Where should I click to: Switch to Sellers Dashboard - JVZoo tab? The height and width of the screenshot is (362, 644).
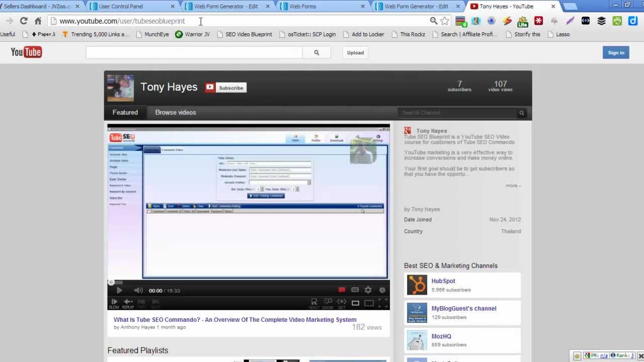(39, 6)
